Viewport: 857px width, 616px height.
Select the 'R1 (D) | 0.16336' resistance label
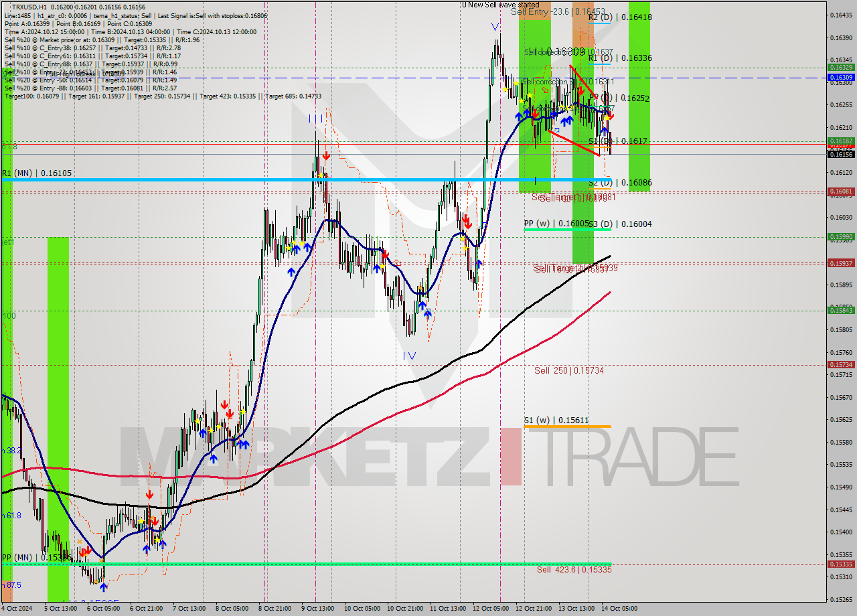[x=620, y=58]
